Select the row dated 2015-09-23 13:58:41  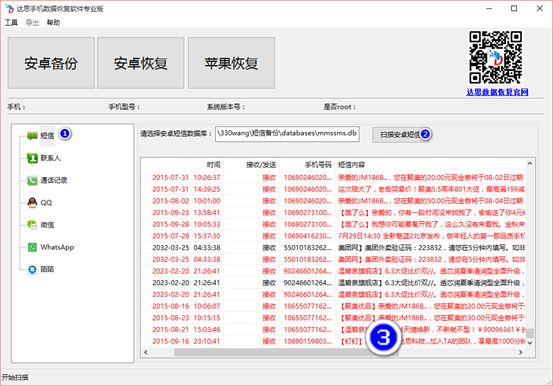pos(334,212)
